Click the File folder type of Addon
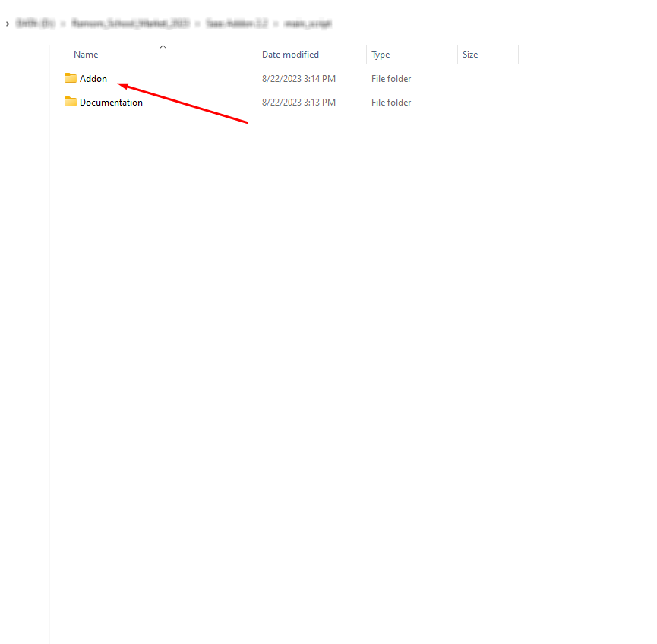Viewport: 657px width, 644px height. pyautogui.click(x=391, y=79)
